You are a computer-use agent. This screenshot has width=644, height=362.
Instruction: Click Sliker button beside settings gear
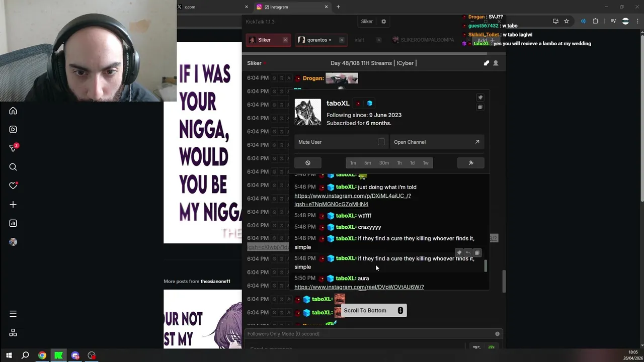click(367, 22)
